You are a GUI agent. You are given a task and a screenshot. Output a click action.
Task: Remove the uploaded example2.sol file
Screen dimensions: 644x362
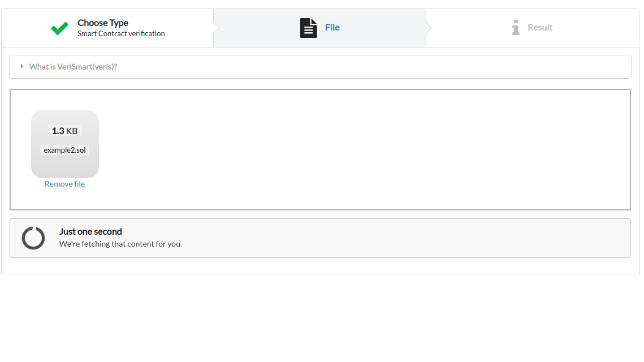point(64,184)
